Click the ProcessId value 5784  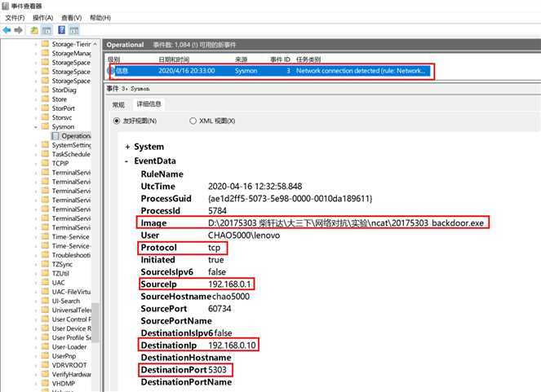tap(217, 211)
